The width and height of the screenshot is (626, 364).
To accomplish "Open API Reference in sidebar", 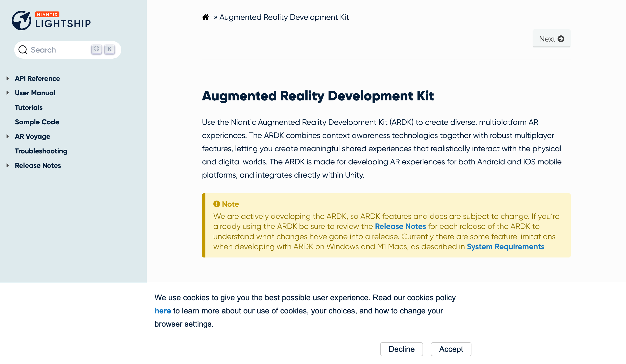I will [x=37, y=78].
